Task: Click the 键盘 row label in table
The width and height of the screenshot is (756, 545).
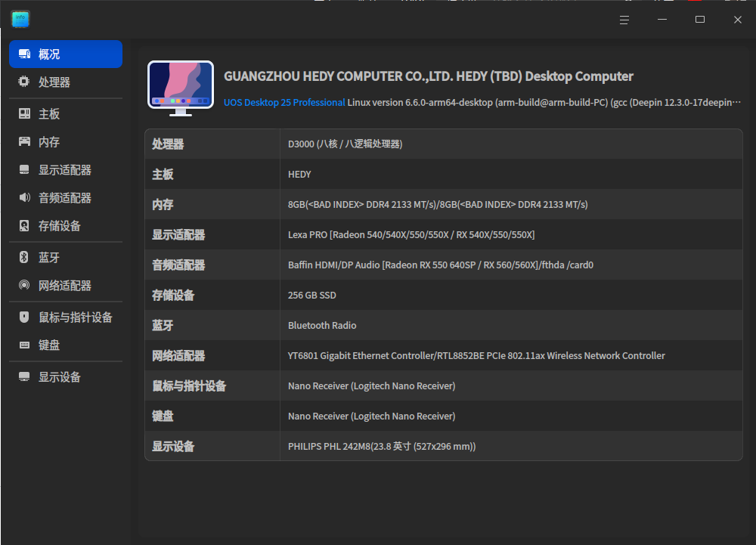Action: pyautogui.click(x=163, y=416)
